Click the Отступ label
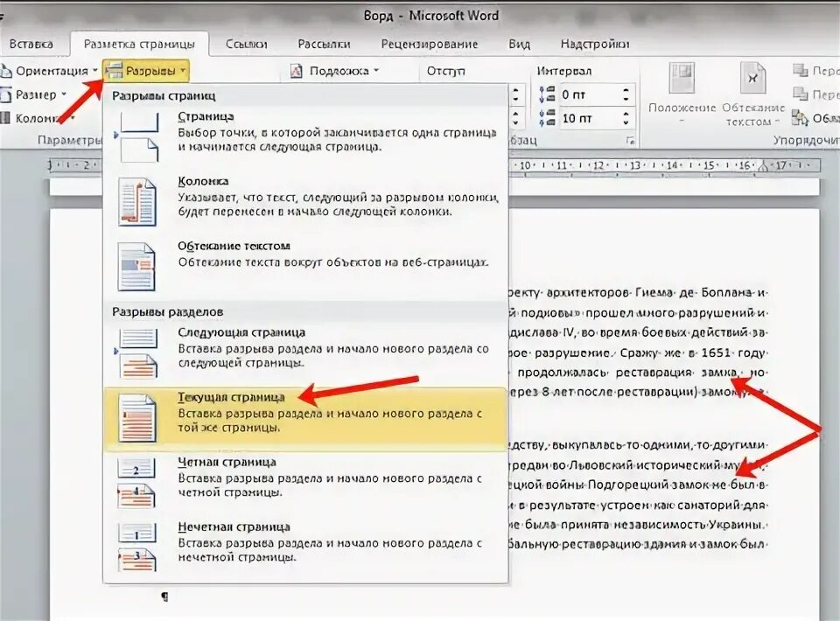 [445, 71]
